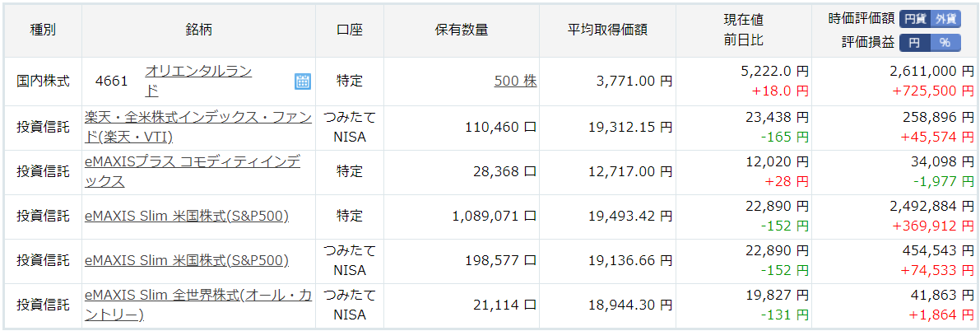Image resolution: width=980 pixels, height=331 pixels.
Task: Click the 口座 column header
Action: (350, 30)
